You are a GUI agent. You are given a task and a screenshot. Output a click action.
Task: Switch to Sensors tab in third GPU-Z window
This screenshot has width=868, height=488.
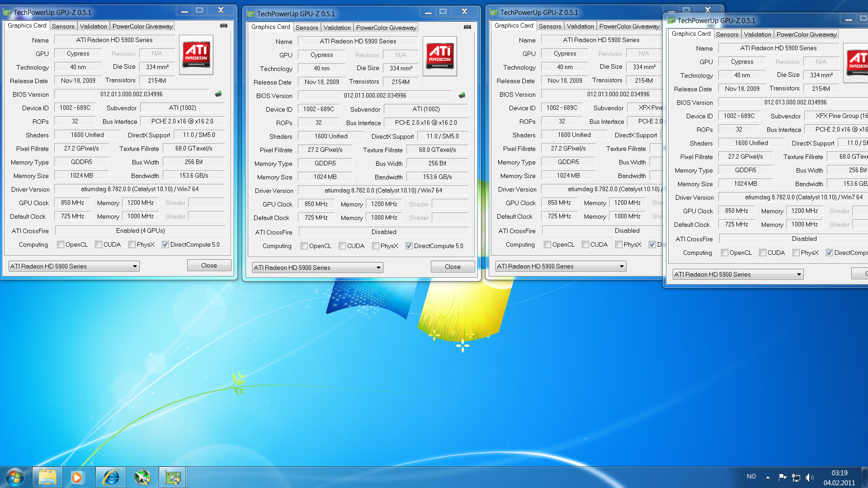(550, 26)
